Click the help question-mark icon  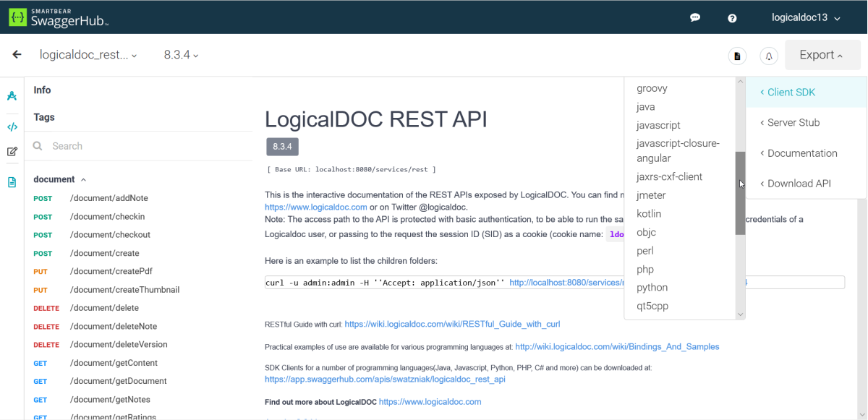click(732, 17)
